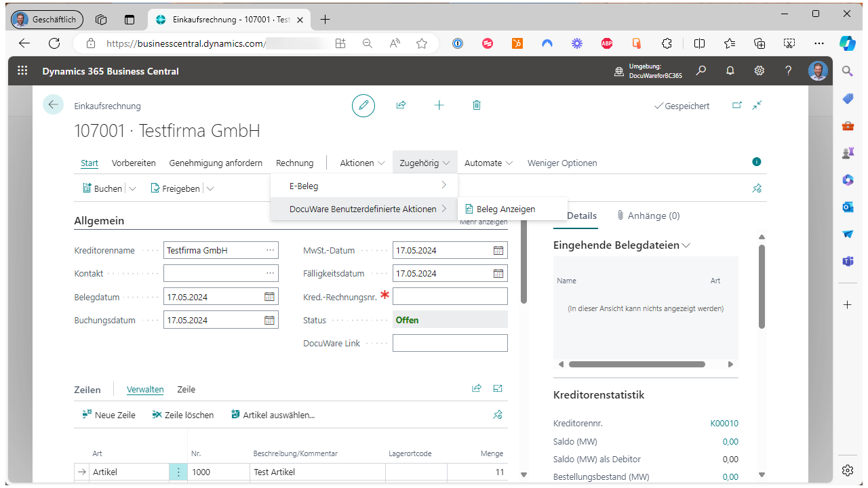Switch to Anhänge (0) tab
Screen dimensions: 868x488
tap(648, 216)
